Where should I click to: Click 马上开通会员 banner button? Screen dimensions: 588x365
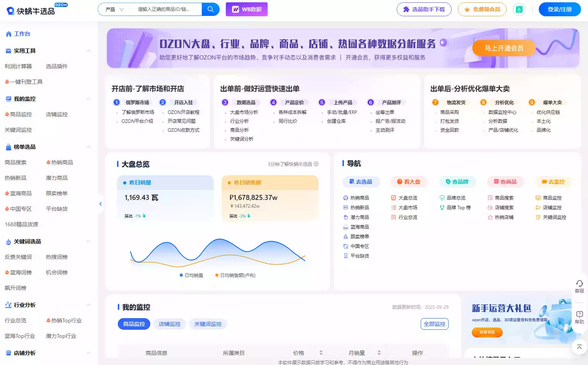tap(504, 48)
